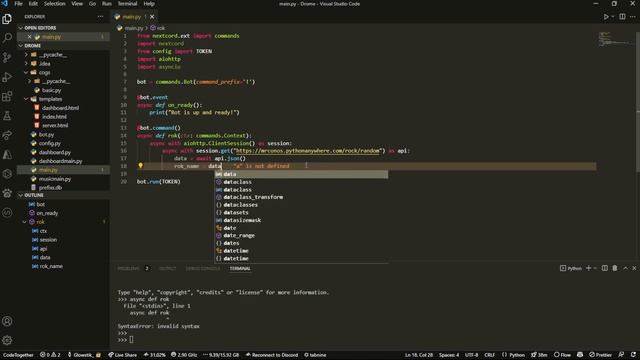640x360 pixels.
Task: Switch to the Debug Console tab
Action: click(x=202, y=269)
